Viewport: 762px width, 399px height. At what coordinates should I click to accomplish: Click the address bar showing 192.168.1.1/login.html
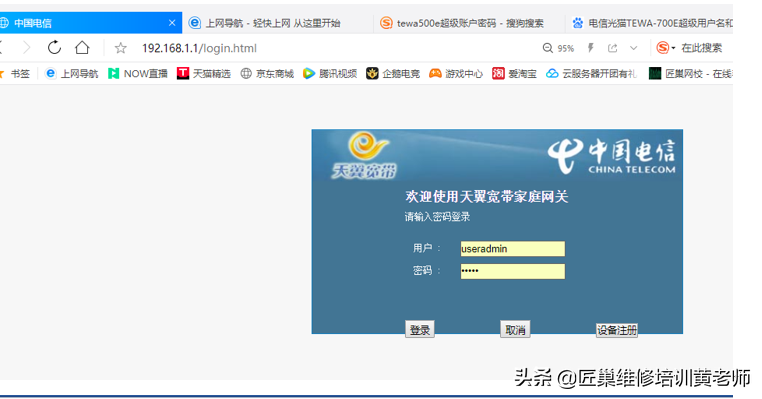199,48
